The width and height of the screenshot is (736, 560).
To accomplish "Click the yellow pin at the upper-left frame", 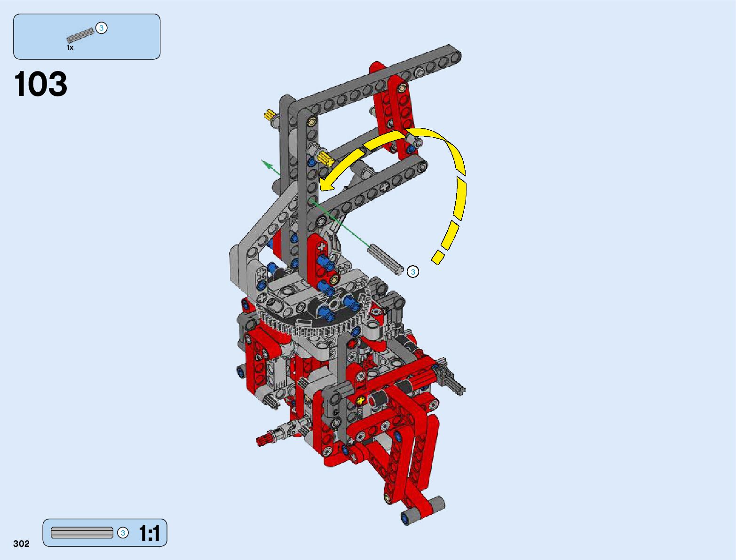I will pyautogui.click(x=269, y=114).
